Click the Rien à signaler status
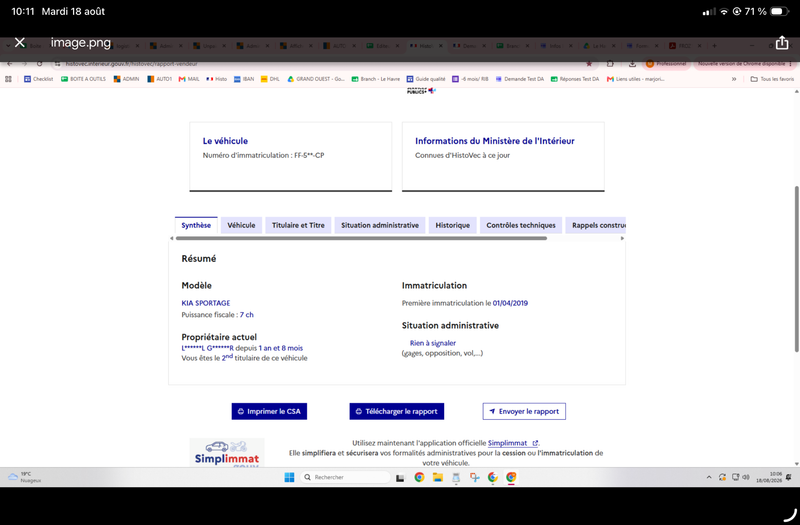Screen dimensions: 800x525 click(433, 343)
